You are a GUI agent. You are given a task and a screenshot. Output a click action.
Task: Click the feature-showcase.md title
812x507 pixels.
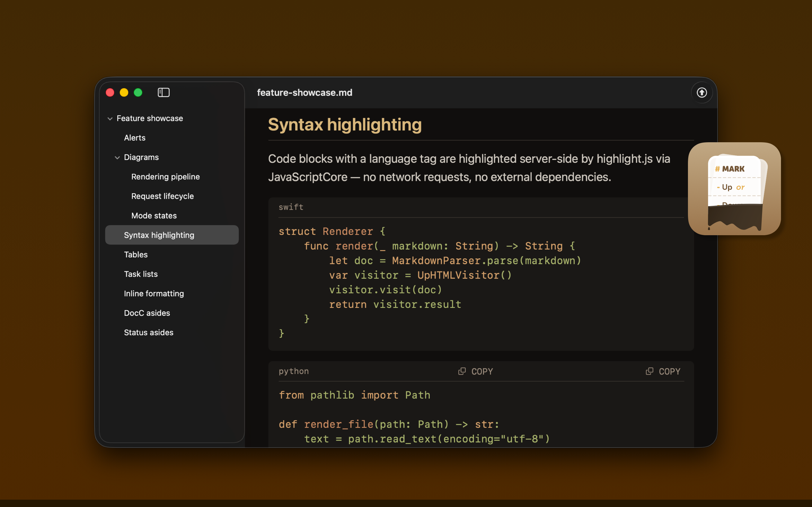[x=304, y=93]
